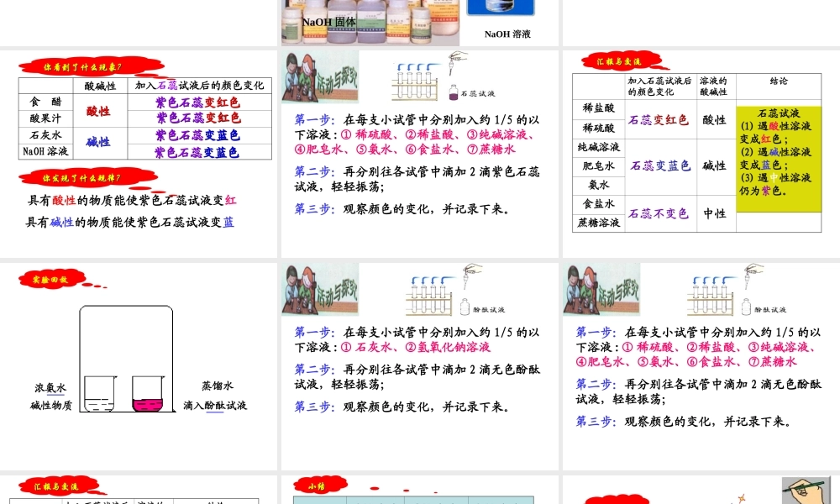Image resolution: width=840 pixels, height=504 pixels.
Task: Select the slide titled 你看到了什么现象?
Action: point(139,154)
